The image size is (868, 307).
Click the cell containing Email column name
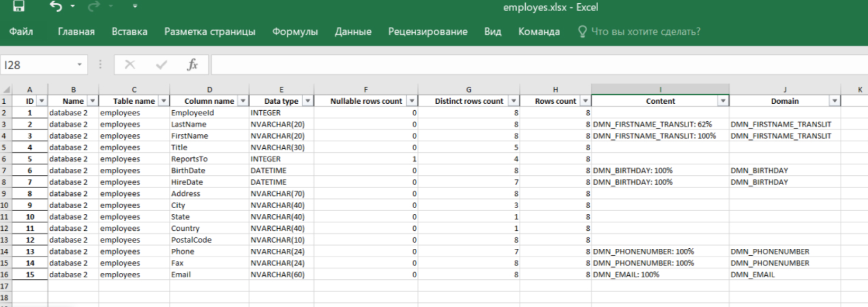pyautogui.click(x=209, y=275)
